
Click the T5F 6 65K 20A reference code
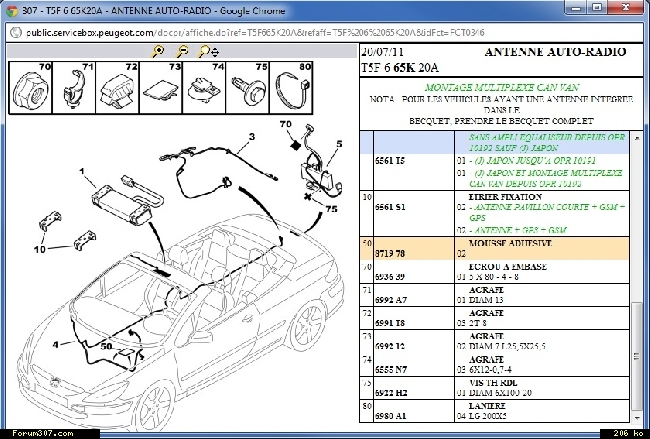pos(400,68)
